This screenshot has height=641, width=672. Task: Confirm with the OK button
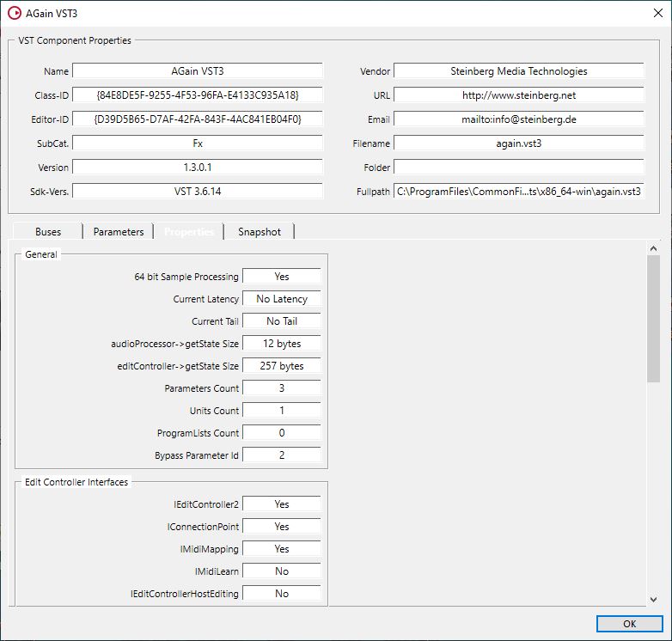click(630, 624)
